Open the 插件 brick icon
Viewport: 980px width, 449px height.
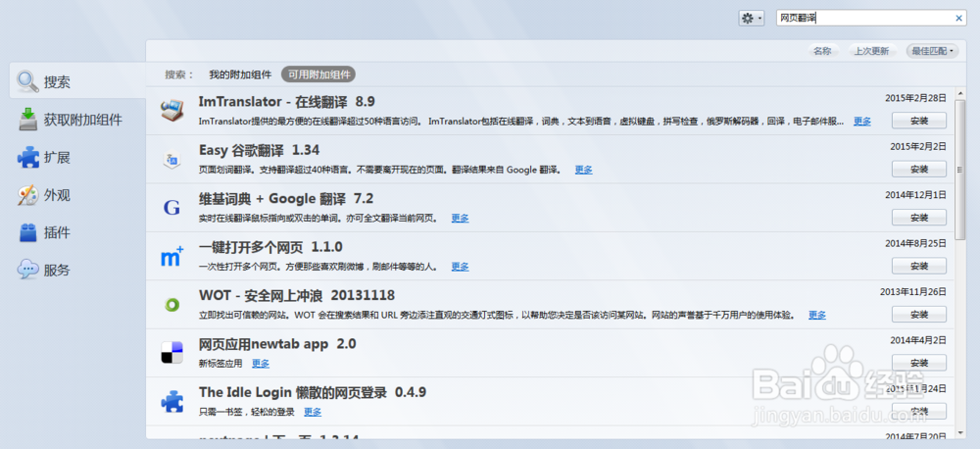[x=28, y=232]
